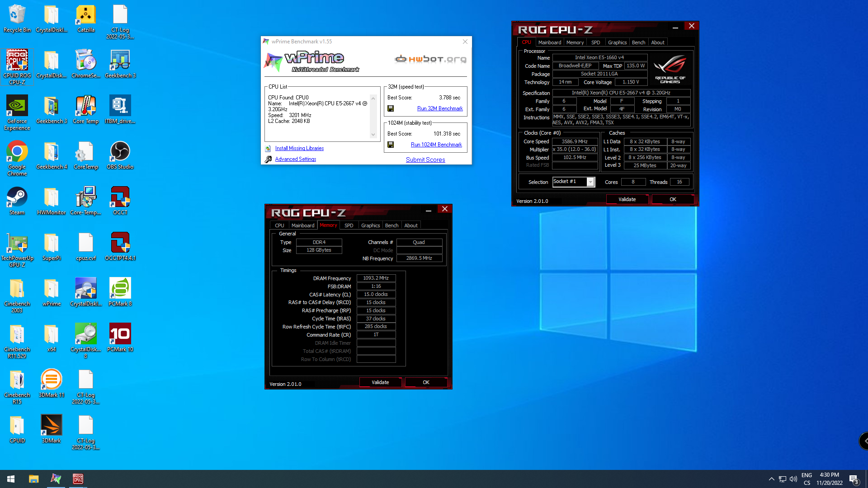Screen dimensions: 868x488
Task: Open the Geekbench 4 desktop folder
Action: 52,155
